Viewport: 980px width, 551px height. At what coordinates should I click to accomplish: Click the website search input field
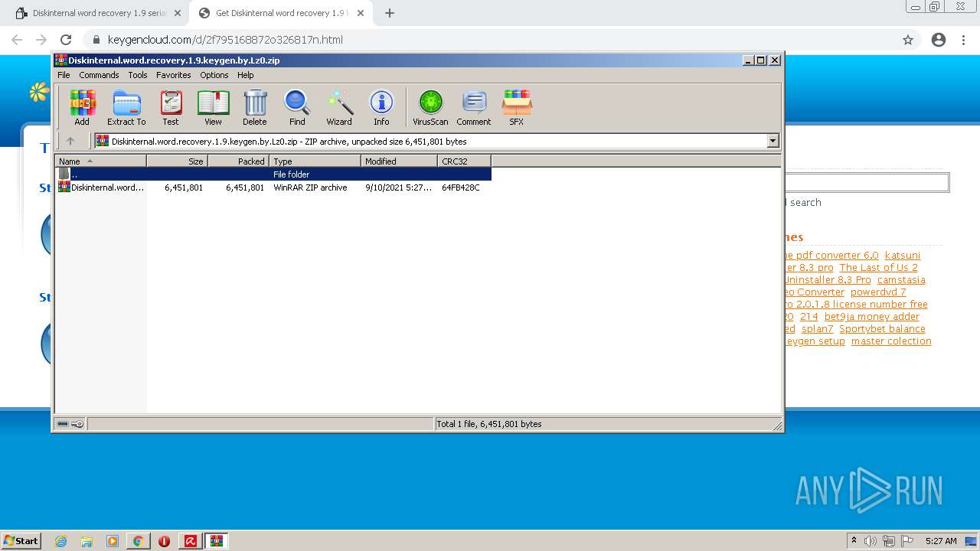(x=867, y=182)
